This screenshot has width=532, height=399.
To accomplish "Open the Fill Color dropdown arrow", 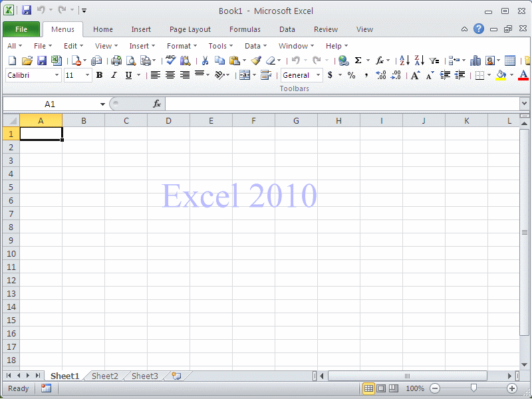I will [511, 75].
